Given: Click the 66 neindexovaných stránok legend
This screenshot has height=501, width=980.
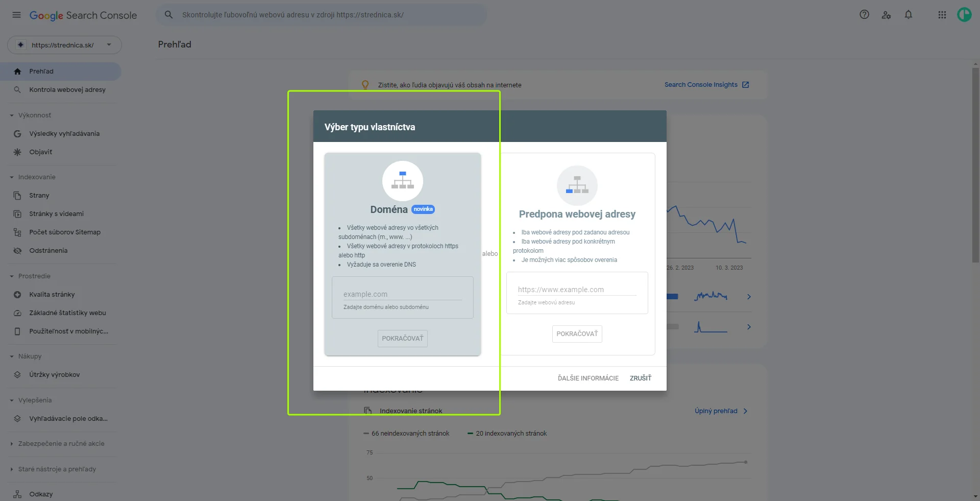Looking at the screenshot, I should click(x=406, y=434).
